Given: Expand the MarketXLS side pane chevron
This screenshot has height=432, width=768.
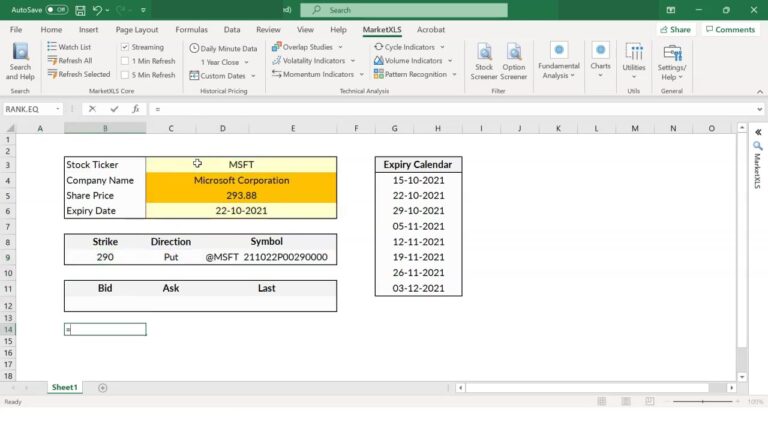Looking at the screenshot, I should point(758,132).
